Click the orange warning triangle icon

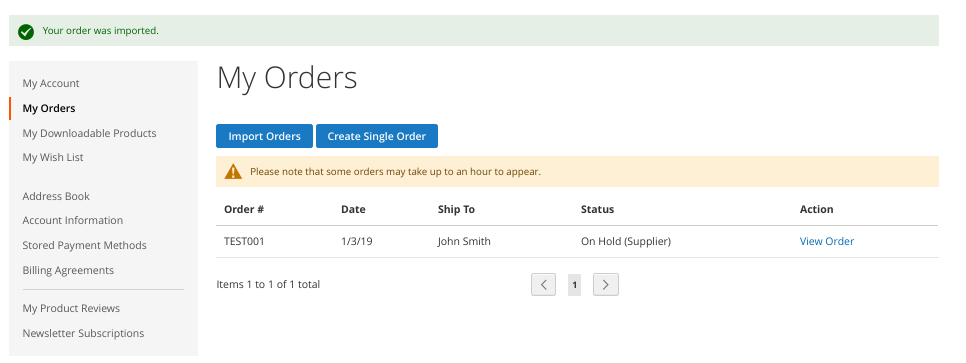pyautogui.click(x=233, y=171)
